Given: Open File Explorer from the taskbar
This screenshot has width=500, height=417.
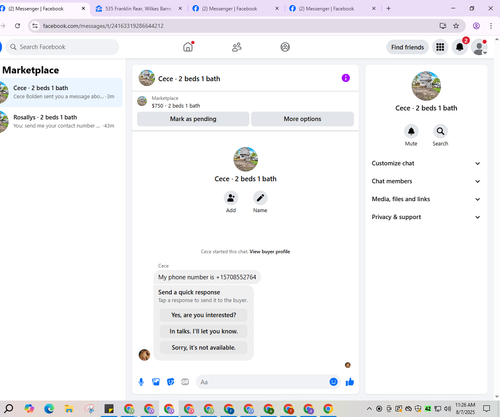Looking at the screenshot, I should point(69,408).
